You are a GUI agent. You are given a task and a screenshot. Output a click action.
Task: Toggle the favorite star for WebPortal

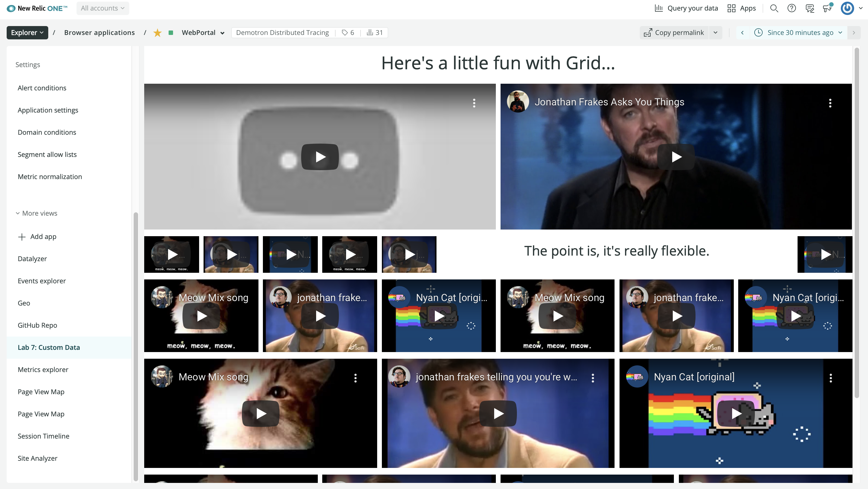coord(157,33)
